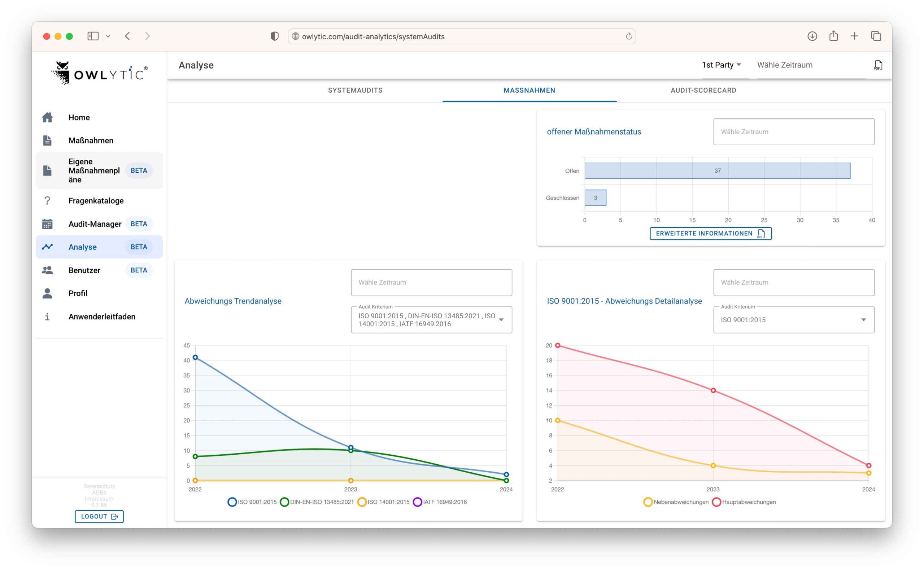Click the Wähle Zeitraum field above Trendanalyse
The height and width of the screenshot is (570, 924).
click(431, 282)
